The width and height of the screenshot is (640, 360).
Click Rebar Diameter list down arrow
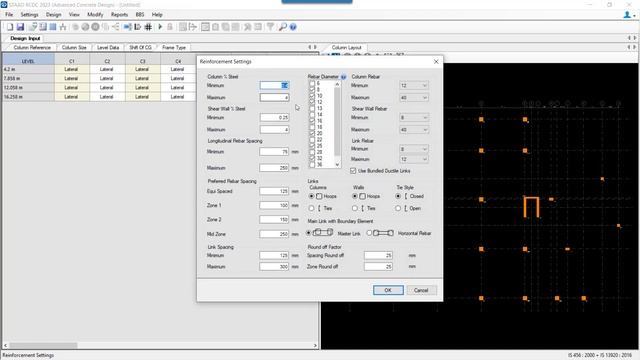[337, 164]
